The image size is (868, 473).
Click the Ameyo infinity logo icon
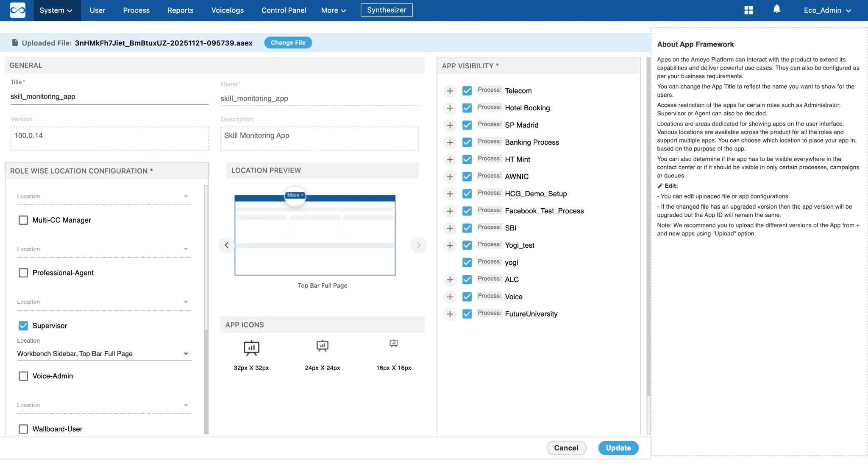pos(17,10)
